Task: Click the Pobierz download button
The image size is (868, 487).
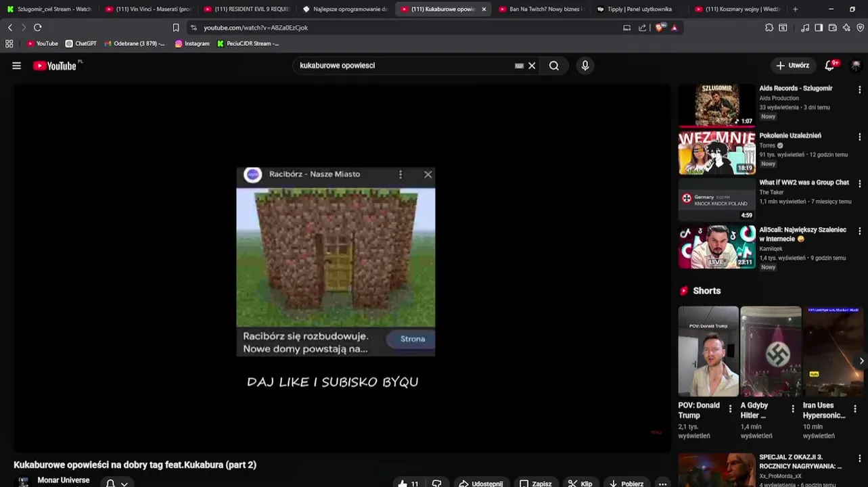Action: [x=626, y=484]
